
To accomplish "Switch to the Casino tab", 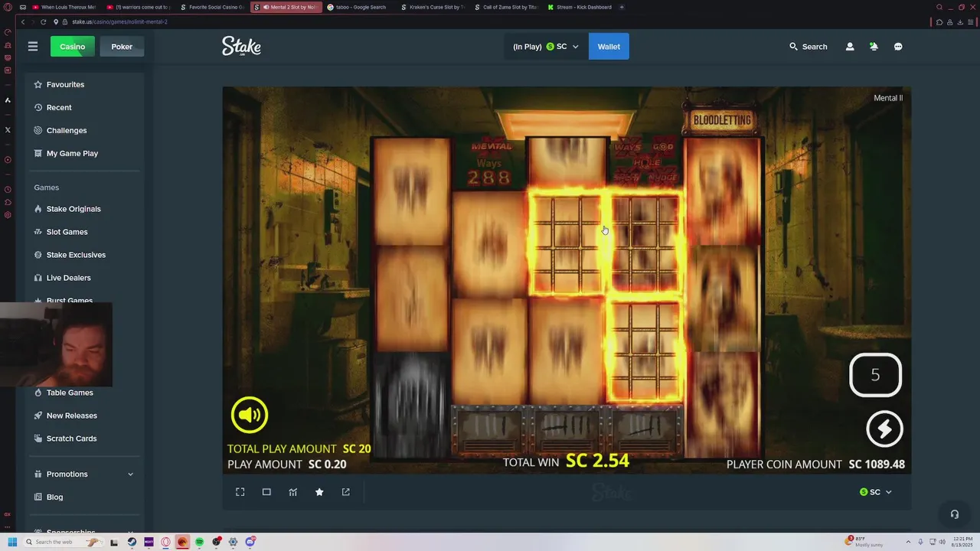I will [x=73, y=47].
